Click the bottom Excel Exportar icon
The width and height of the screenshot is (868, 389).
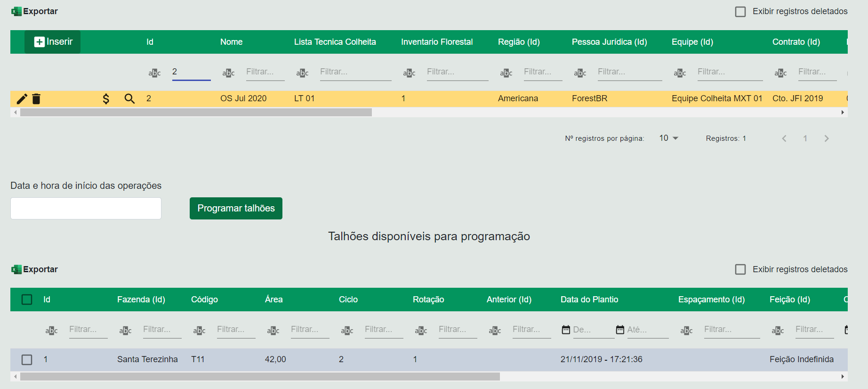pos(16,269)
